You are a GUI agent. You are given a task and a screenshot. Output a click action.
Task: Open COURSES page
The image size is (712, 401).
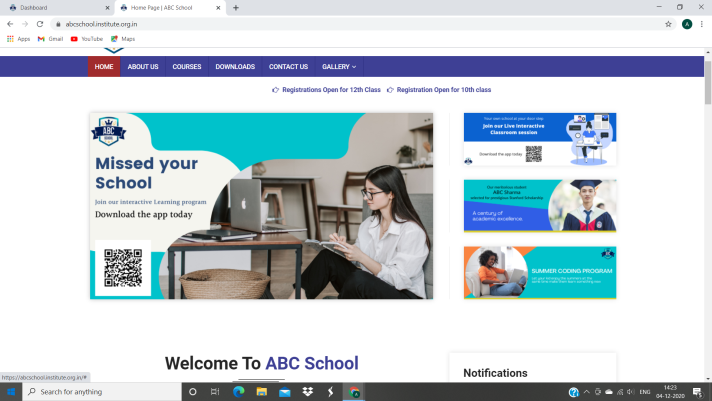coord(187,67)
